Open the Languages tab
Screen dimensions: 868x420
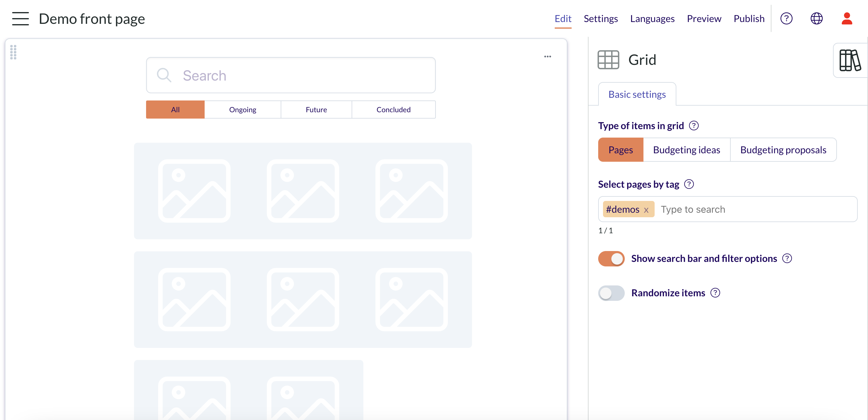652,18
